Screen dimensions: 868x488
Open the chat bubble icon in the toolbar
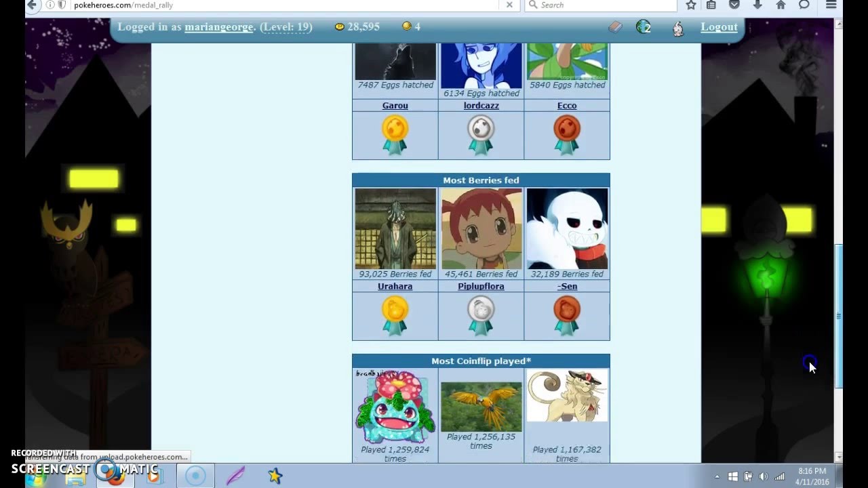click(804, 5)
